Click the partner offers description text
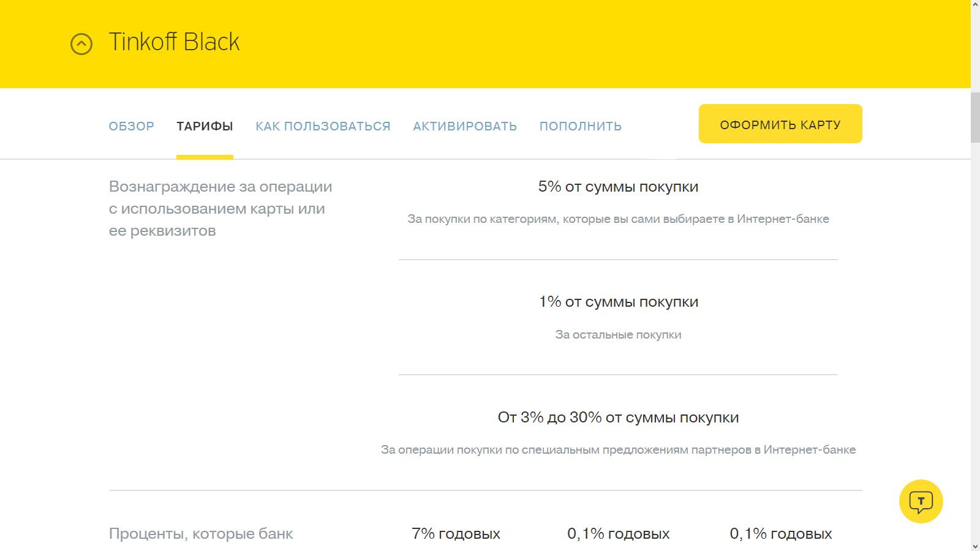Screen dimensions: 980x551 click(x=618, y=450)
